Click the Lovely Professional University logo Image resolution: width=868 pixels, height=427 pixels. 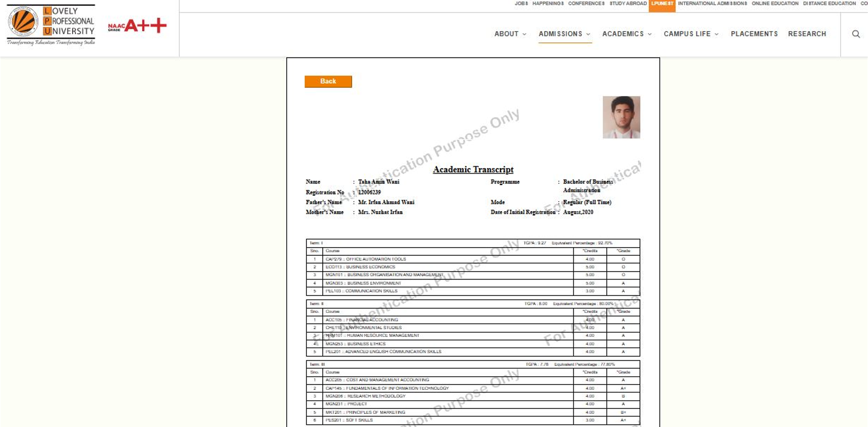click(x=51, y=25)
